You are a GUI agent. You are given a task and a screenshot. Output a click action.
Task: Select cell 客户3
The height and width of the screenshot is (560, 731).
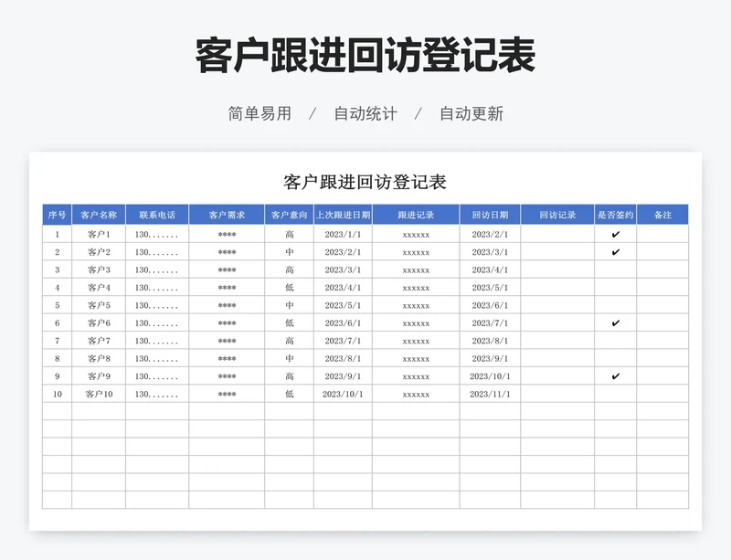tap(99, 269)
